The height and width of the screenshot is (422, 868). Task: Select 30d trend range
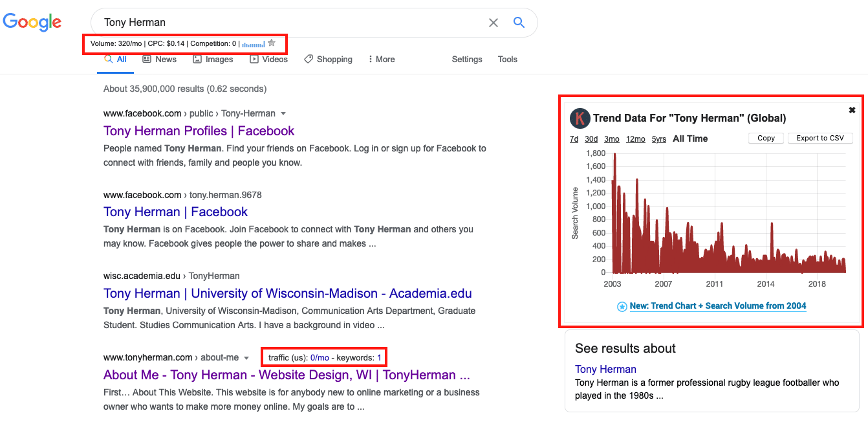(591, 139)
